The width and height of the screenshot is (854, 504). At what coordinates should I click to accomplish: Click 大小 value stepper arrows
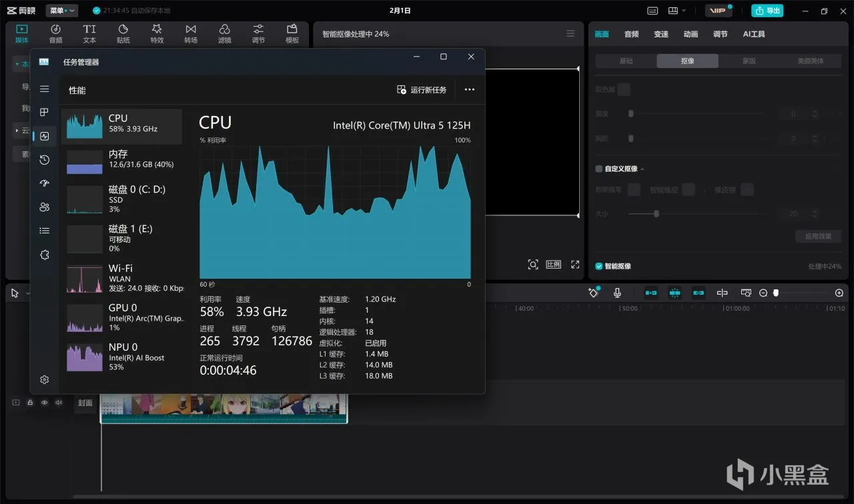pyautogui.click(x=815, y=214)
